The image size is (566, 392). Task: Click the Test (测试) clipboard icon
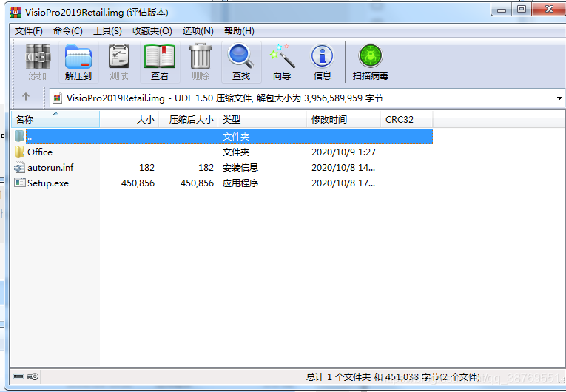click(119, 56)
